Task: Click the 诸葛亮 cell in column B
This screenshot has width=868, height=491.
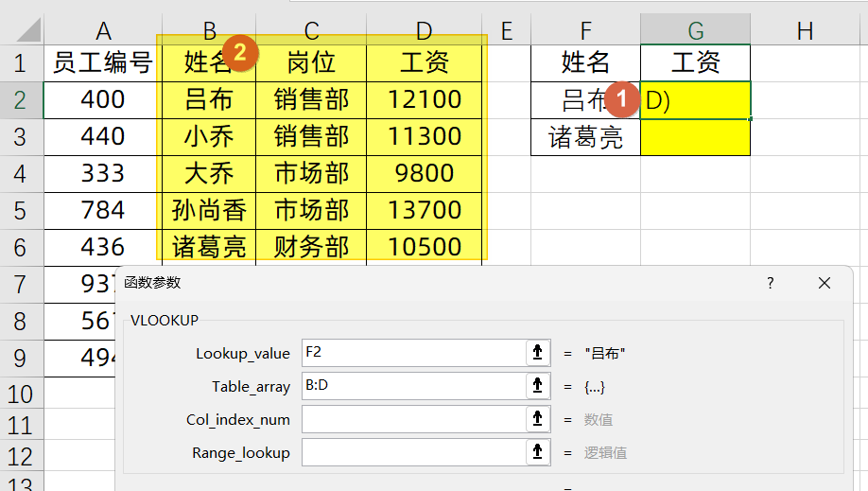Action: tap(209, 247)
